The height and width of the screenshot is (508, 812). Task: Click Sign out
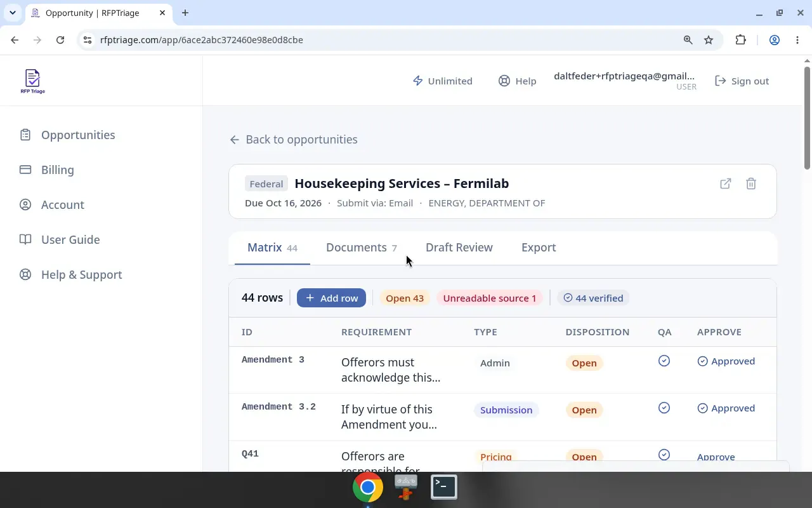(742, 81)
